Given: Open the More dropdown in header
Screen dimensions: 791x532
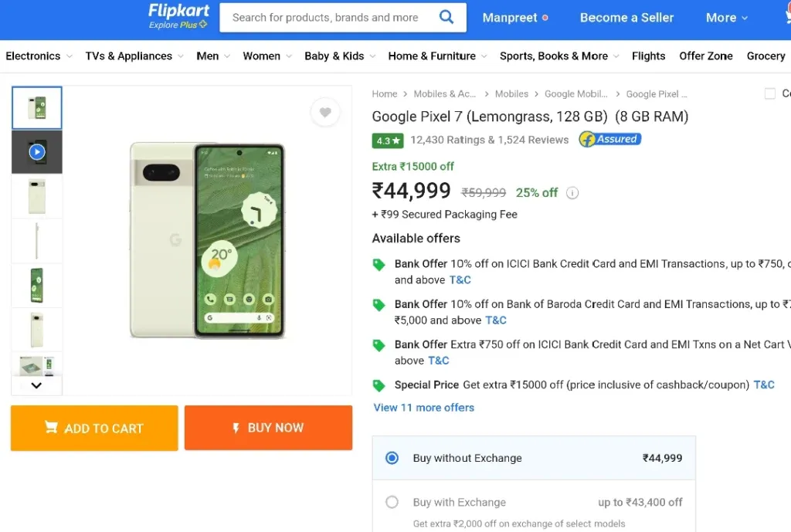Looking at the screenshot, I should point(726,18).
